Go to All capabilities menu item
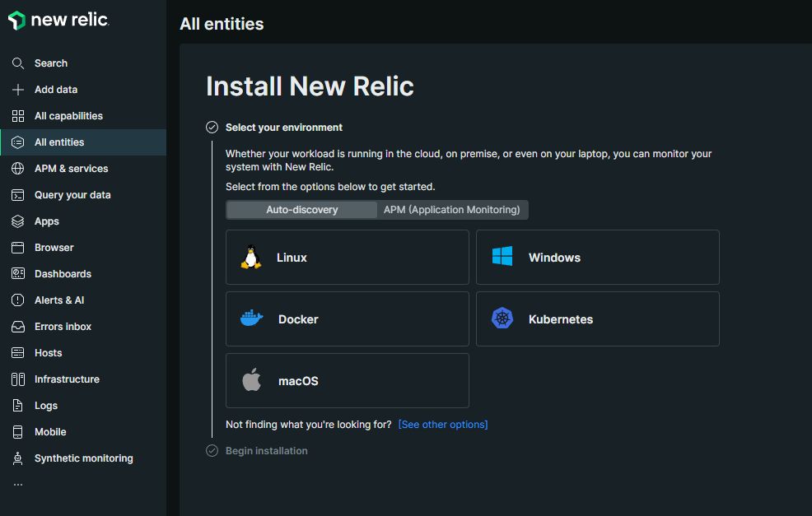This screenshot has height=516, width=812. point(83,116)
